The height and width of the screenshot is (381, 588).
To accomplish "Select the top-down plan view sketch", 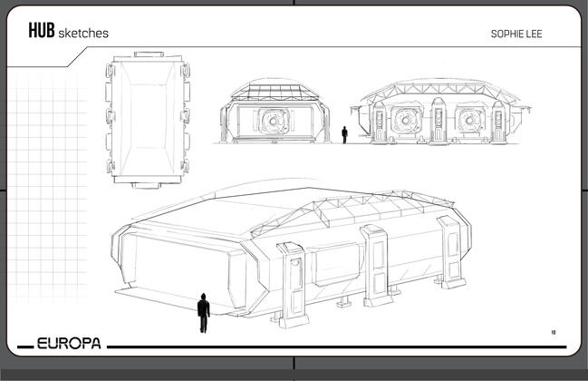I will coord(147,120).
